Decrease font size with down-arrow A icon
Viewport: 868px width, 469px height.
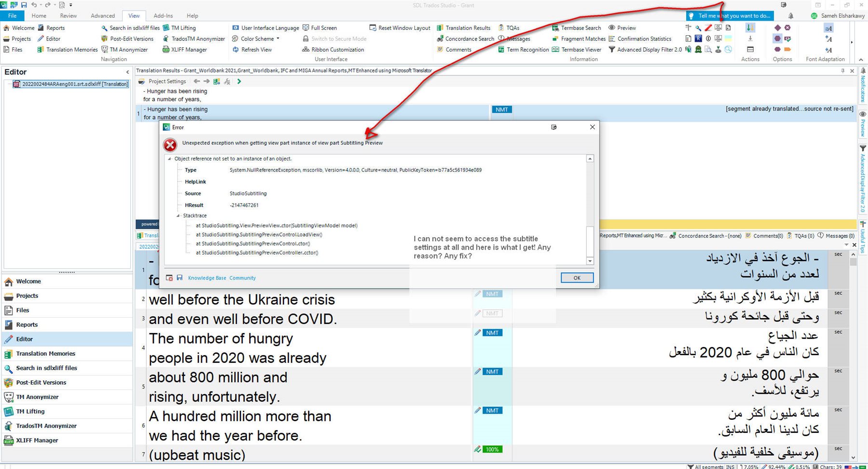pyautogui.click(x=828, y=49)
